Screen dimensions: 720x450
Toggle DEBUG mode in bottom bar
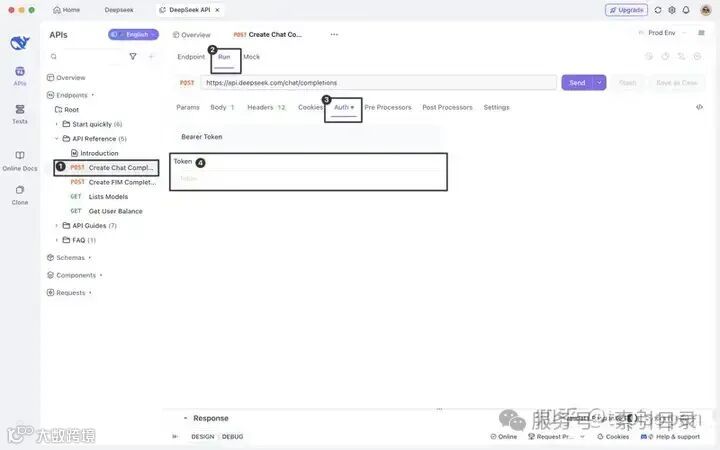click(x=232, y=437)
